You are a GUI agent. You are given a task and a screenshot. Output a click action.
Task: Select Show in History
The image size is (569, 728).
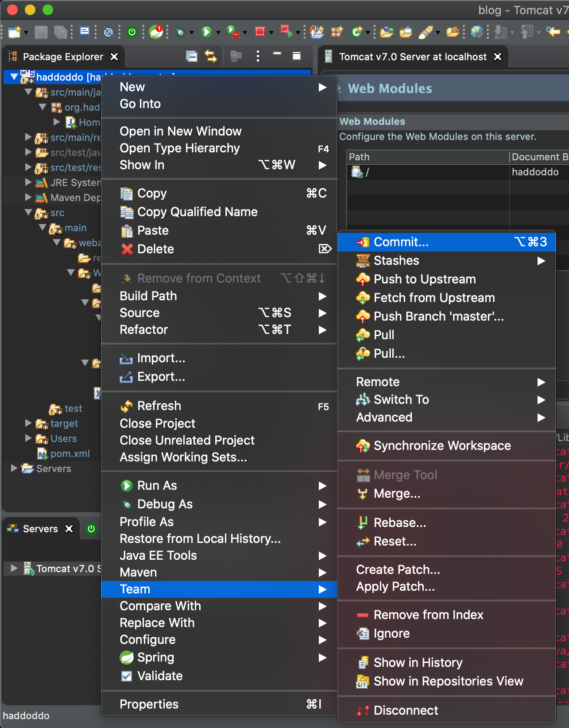click(446, 662)
